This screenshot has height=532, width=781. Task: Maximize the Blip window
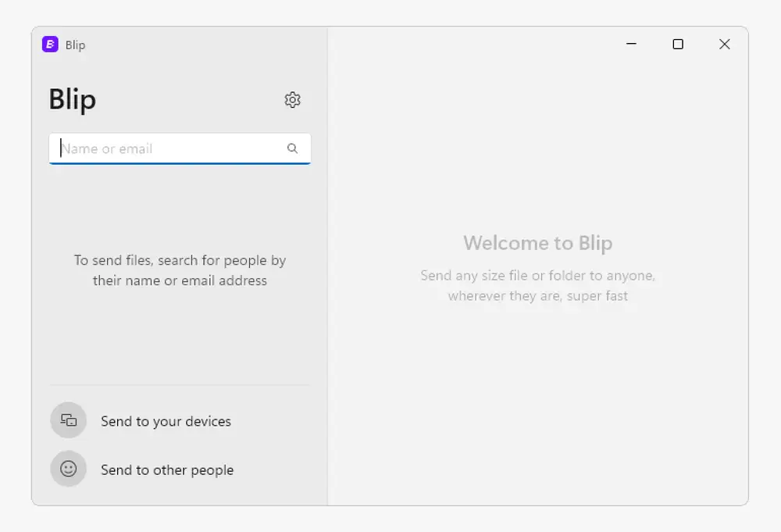click(x=678, y=45)
